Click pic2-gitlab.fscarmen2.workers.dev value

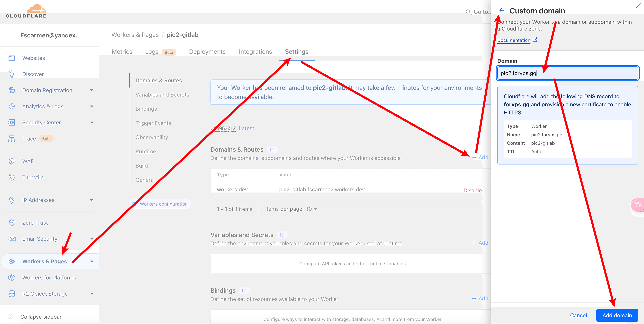322,189
